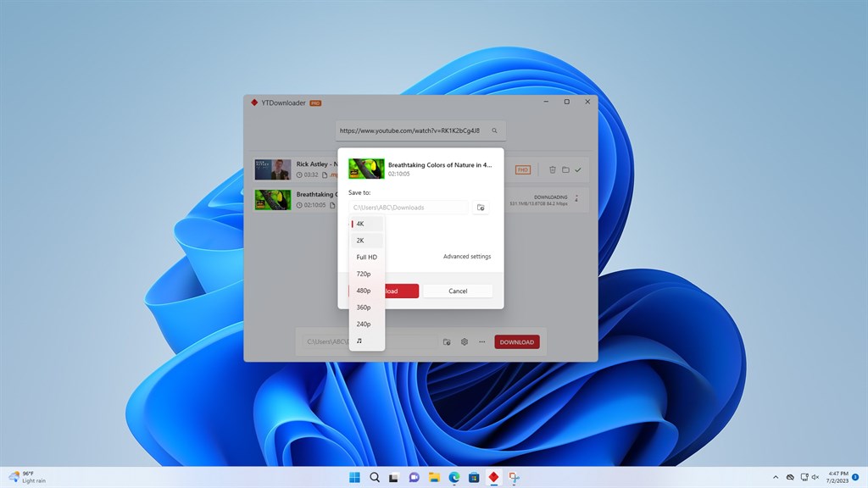Open folder of Rick Astley download
This screenshot has width=868, height=488.
click(x=565, y=169)
